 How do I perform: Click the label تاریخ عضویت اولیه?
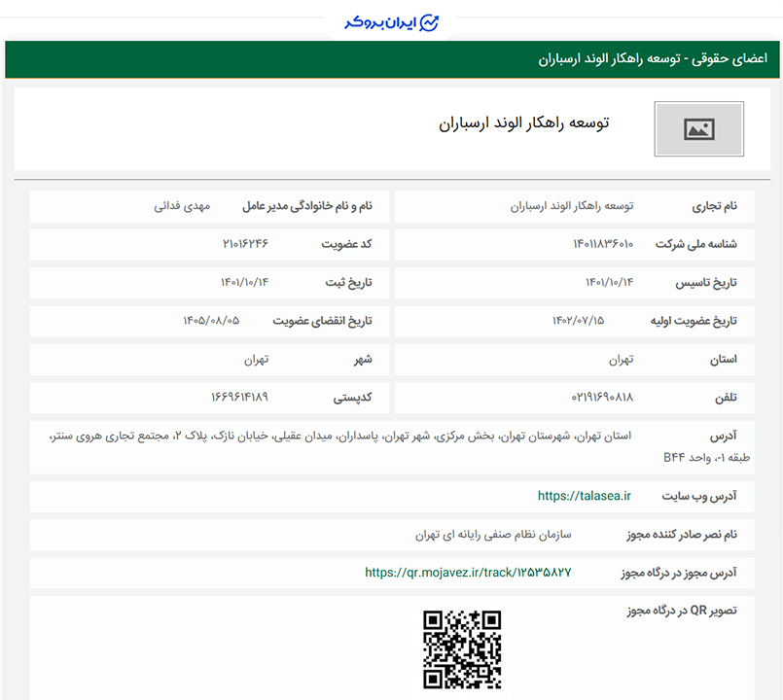coord(694,321)
